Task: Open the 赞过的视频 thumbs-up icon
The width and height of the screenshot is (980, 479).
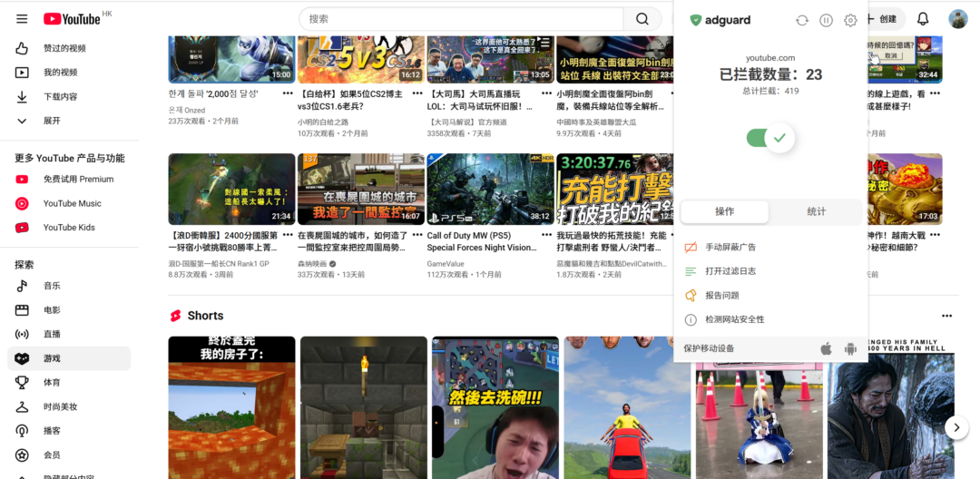Action: [x=22, y=48]
